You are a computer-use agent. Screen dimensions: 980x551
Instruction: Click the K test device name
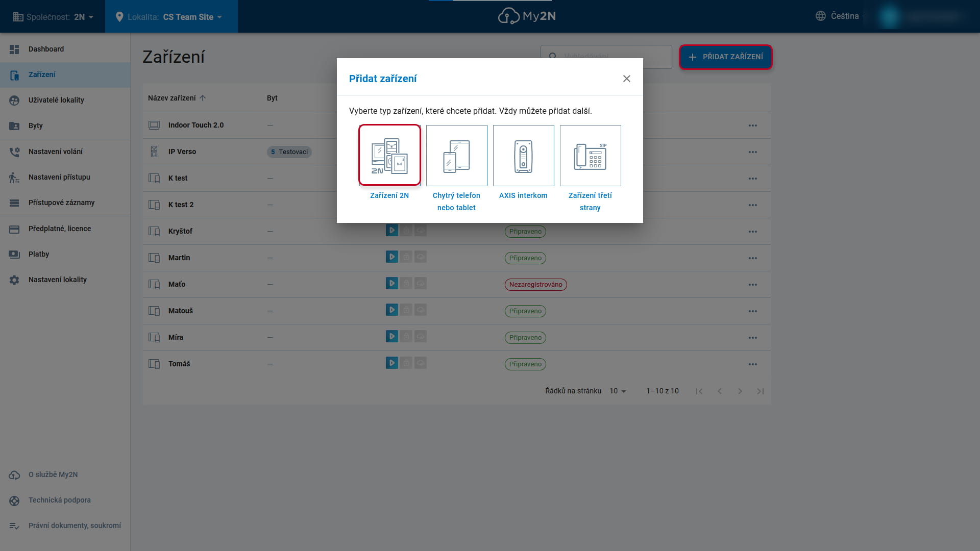178,178
